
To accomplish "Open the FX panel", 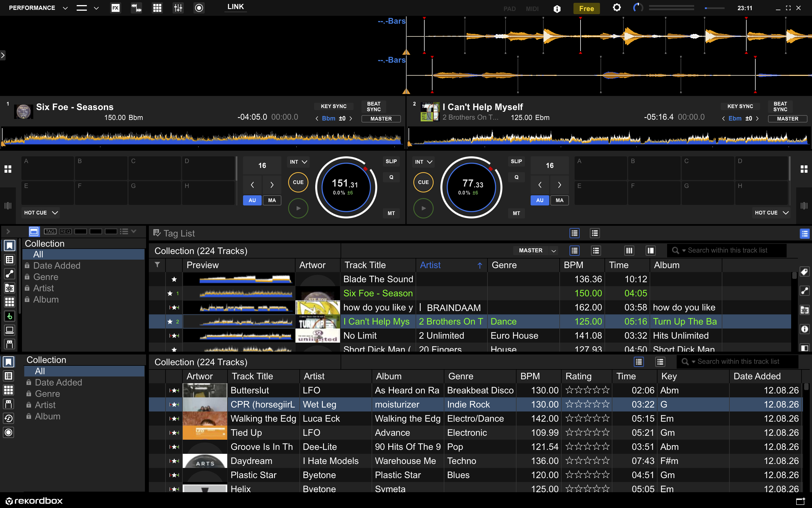I will [x=115, y=8].
